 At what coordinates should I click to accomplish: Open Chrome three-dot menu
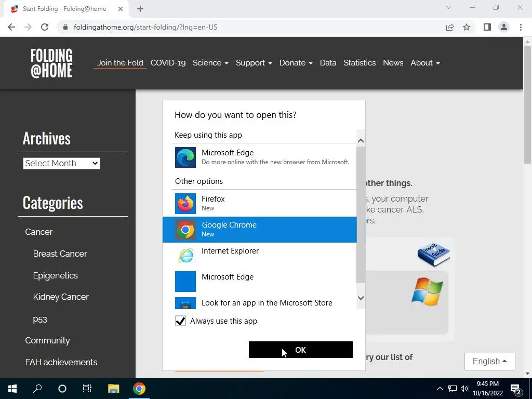pyautogui.click(x=521, y=27)
